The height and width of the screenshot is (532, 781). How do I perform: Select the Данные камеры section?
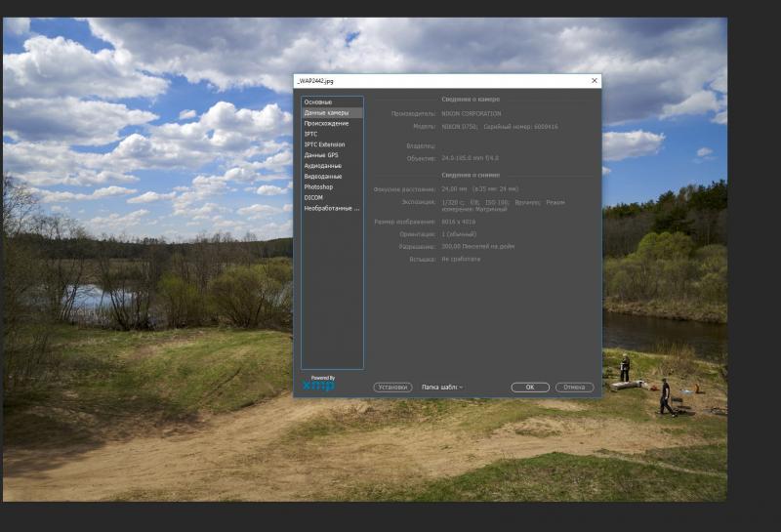[332, 112]
